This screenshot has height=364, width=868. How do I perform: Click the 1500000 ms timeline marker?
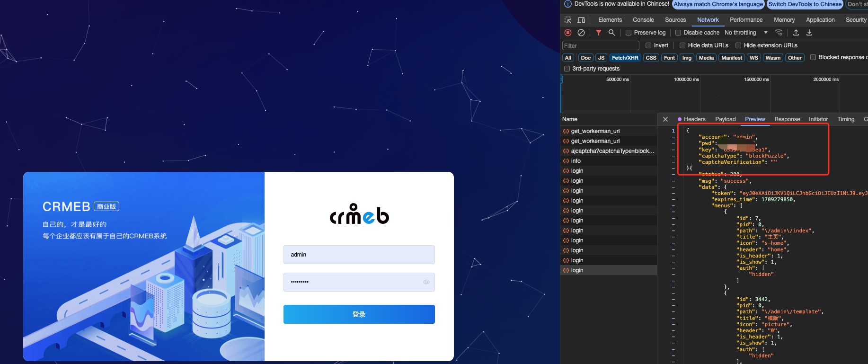pyautogui.click(x=756, y=80)
